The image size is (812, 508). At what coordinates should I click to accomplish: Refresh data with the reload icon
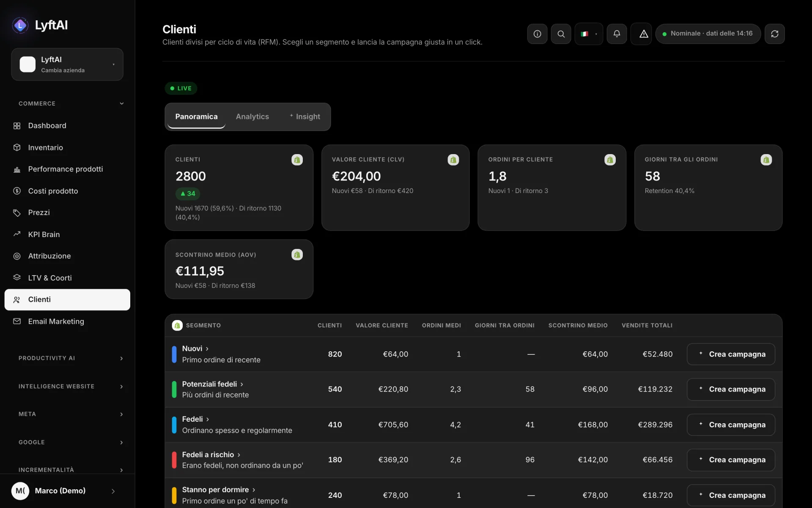(x=774, y=34)
